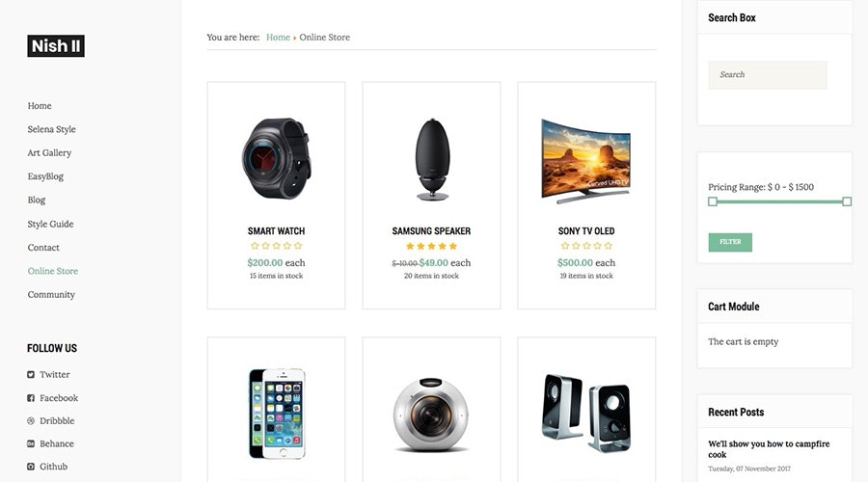Click the left handle of pricing range slider
The image size is (868, 482).
pyautogui.click(x=713, y=201)
